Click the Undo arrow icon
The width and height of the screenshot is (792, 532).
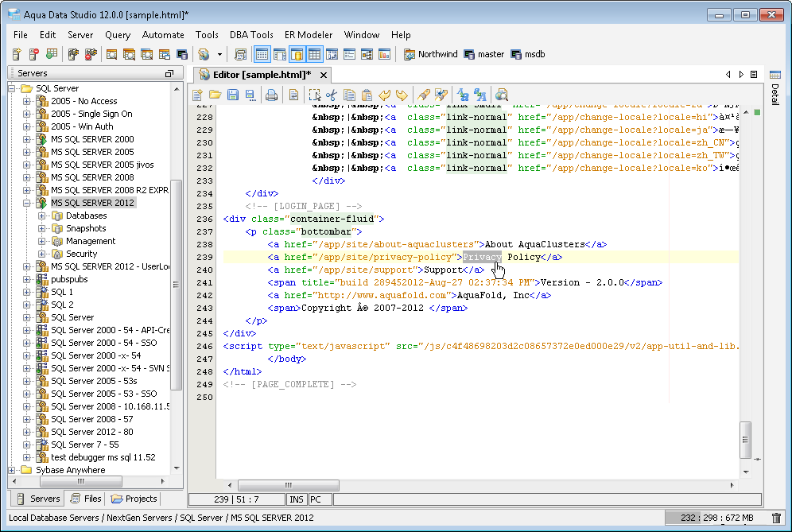(x=385, y=95)
